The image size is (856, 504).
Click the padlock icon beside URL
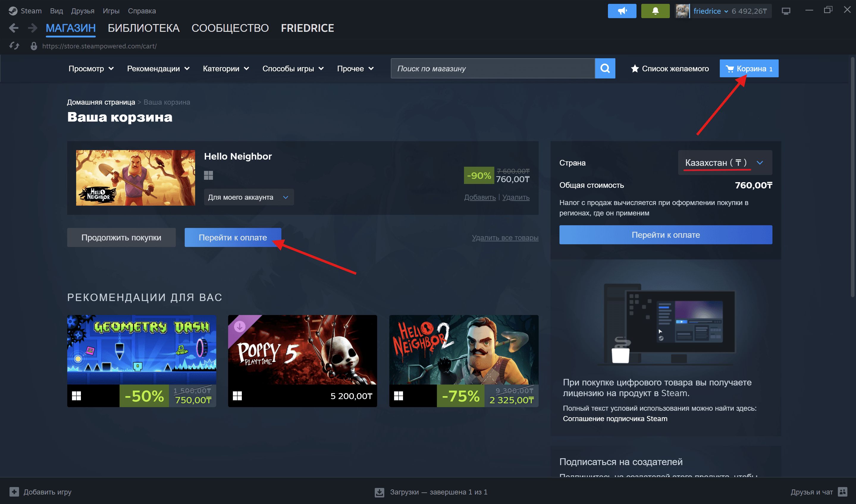pos(34,46)
